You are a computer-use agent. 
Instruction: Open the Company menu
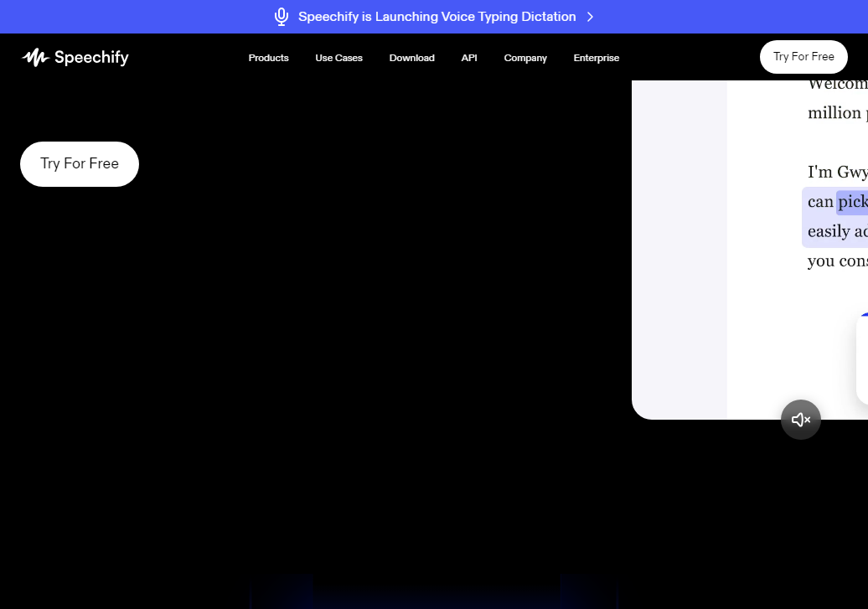(x=525, y=58)
